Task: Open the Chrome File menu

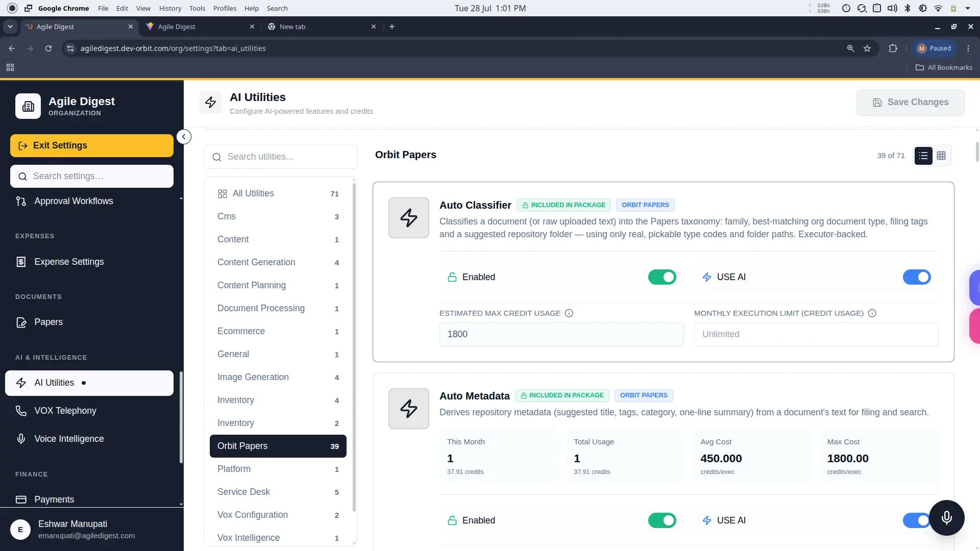Action: click(103, 8)
